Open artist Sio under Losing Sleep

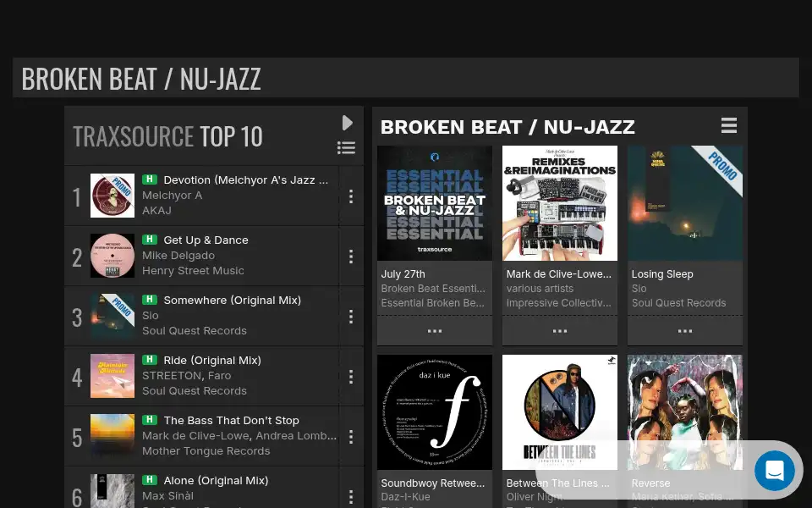click(x=639, y=289)
